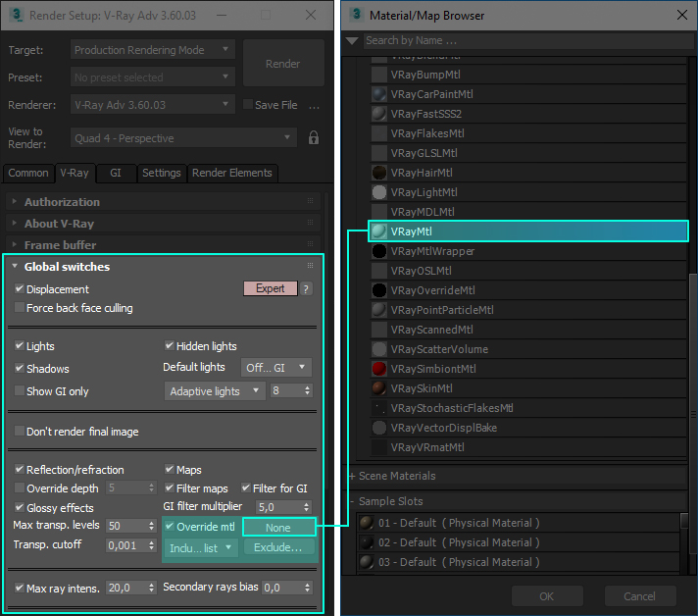698x616 pixels.
Task: Click the VRayFastSSS2 sphere icon
Action: pos(378,114)
